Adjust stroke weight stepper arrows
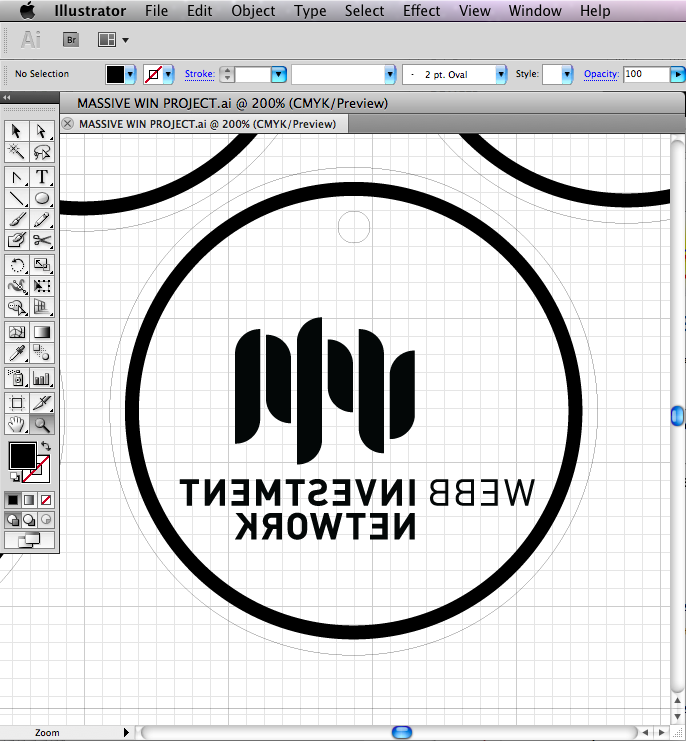Screen dimensions: 686x741 (x=227, y=74)
